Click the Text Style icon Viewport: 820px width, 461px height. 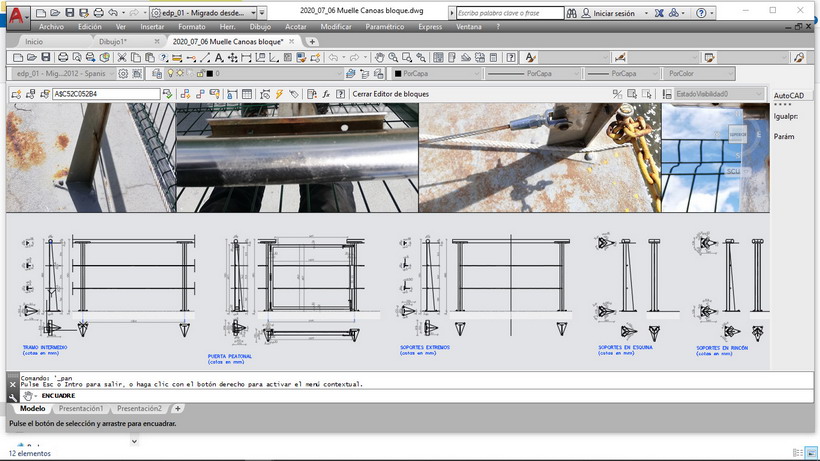[531, 57]
